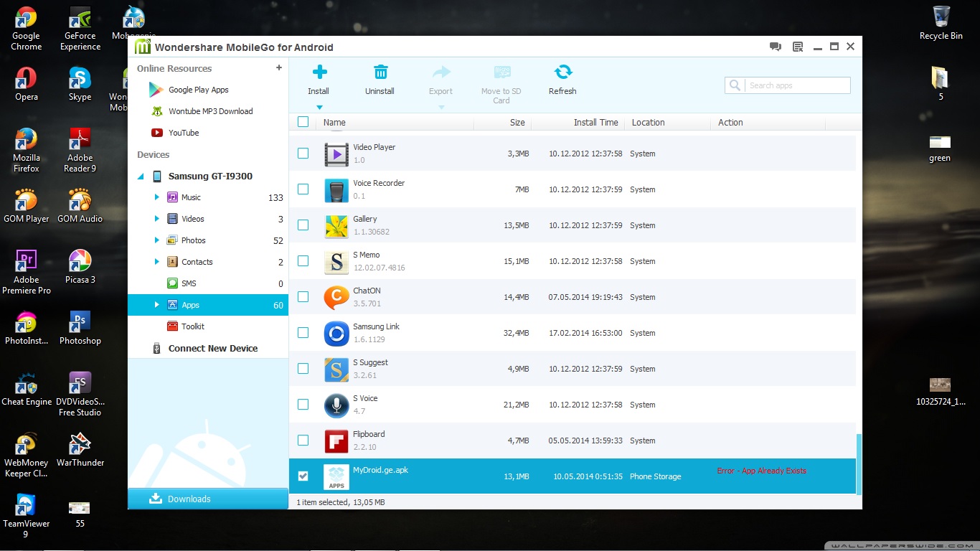Image resolution: width=980 pixels, height=551 pixels.
Task: Check the ChatON checkbox
Action: tap(303, 297)
